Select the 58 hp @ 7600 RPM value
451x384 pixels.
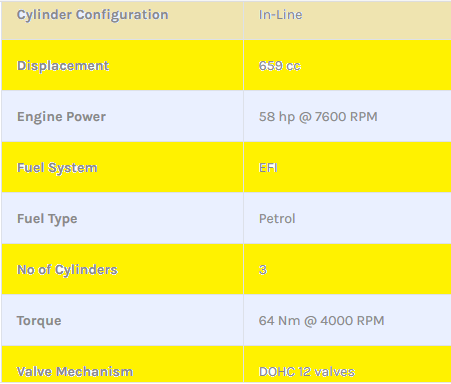tap(318, 117)
